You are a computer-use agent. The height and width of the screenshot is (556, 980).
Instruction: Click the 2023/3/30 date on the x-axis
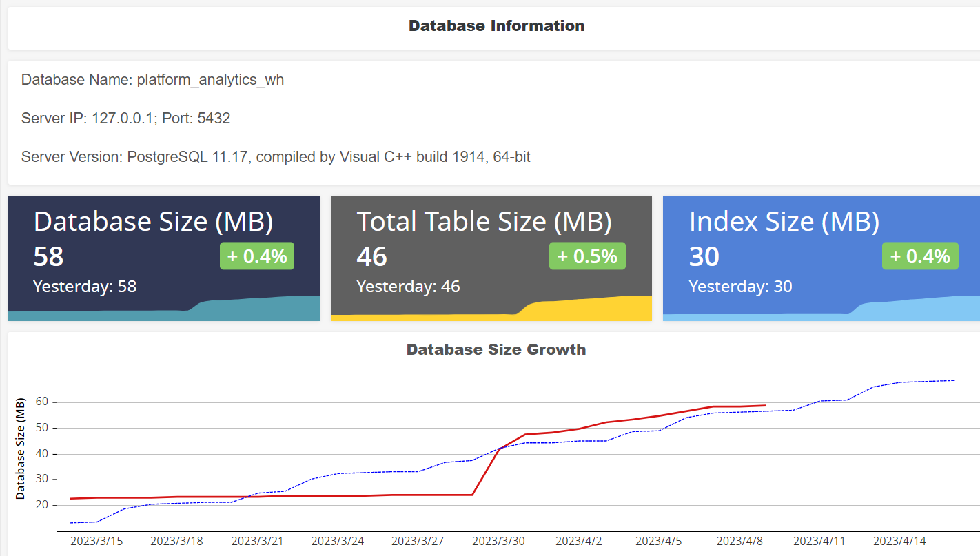pyautogui.click(x=498, y=542)
